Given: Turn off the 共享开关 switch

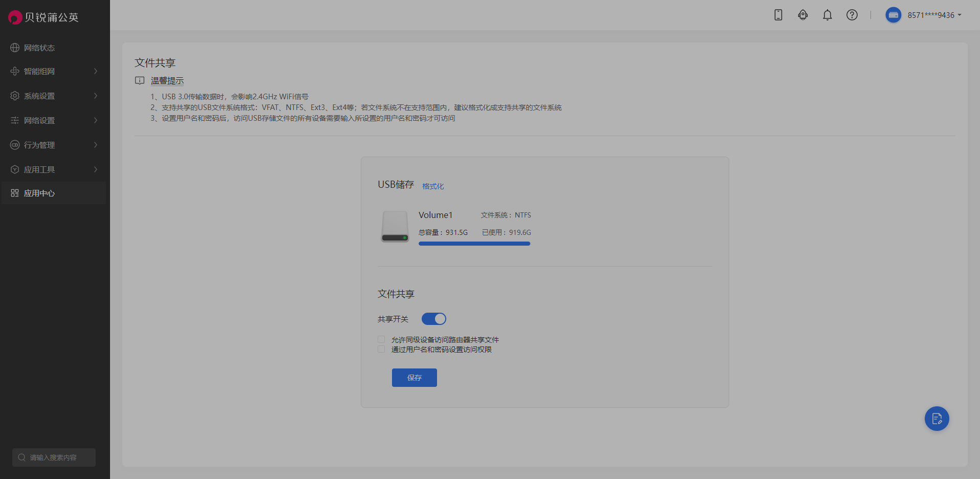Looking at the screenshot, I should click(x=433, y=319).
